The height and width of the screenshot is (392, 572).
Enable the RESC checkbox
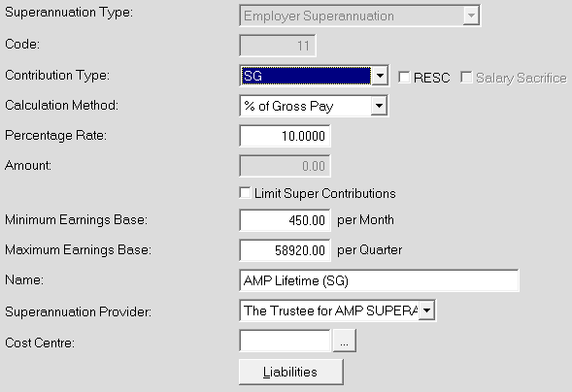[x=404, y=78]
